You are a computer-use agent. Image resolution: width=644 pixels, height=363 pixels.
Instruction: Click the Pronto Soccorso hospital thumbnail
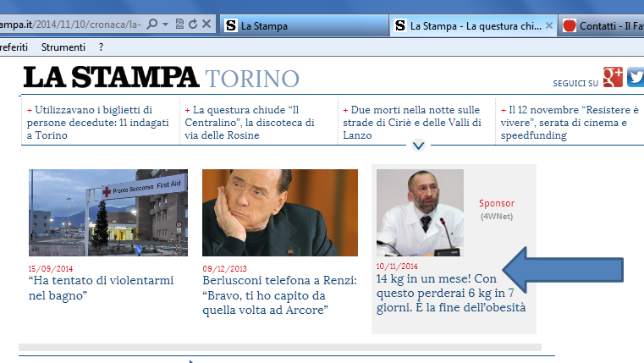tap(108, 212)
